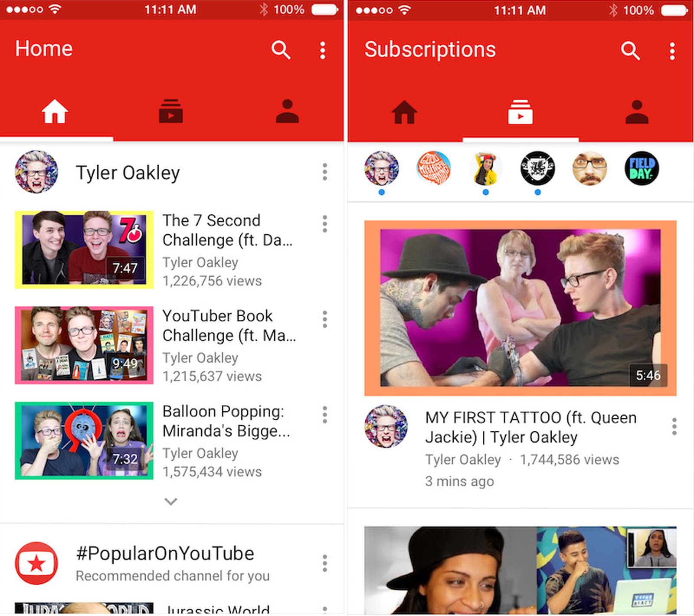Open overflow menu on Home screen
Screen dimensions: 694x616
(323, 50)
